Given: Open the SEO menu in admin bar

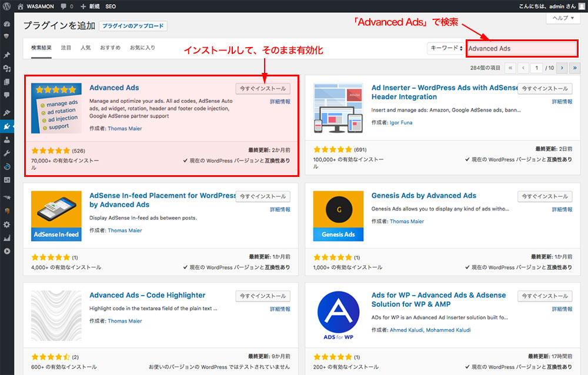Looking at the screenshot, I should tap(111, 6).
